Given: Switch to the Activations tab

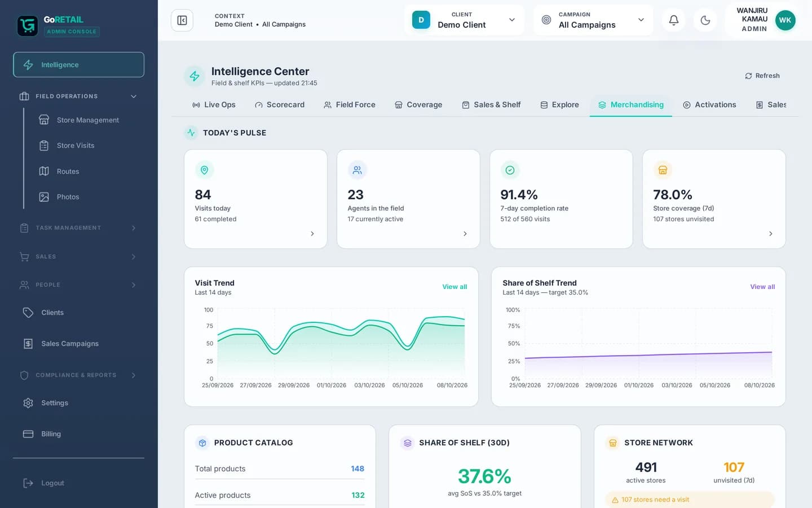Looking at the screenshot, I should click(709, 105).
